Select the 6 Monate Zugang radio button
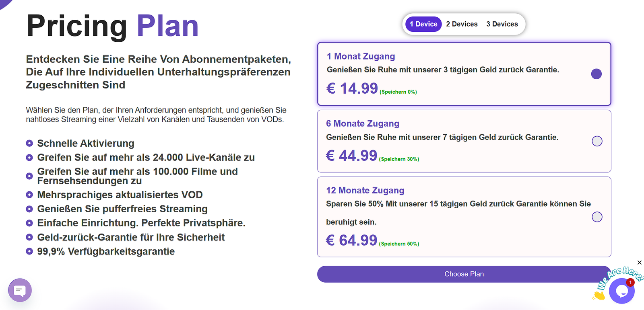This screenshot has height=310, width=644. click(597, 141)
